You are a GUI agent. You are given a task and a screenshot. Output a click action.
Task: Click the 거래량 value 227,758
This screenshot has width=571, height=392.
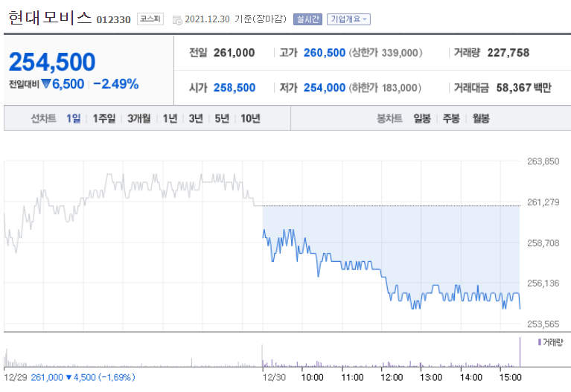pyautogui.click(x=508, y=53)
